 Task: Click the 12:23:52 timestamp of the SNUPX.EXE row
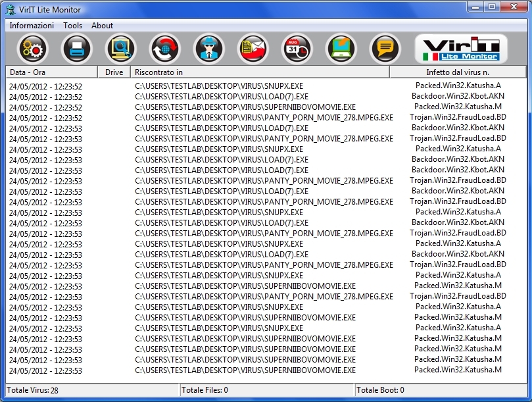coord(45,86)
